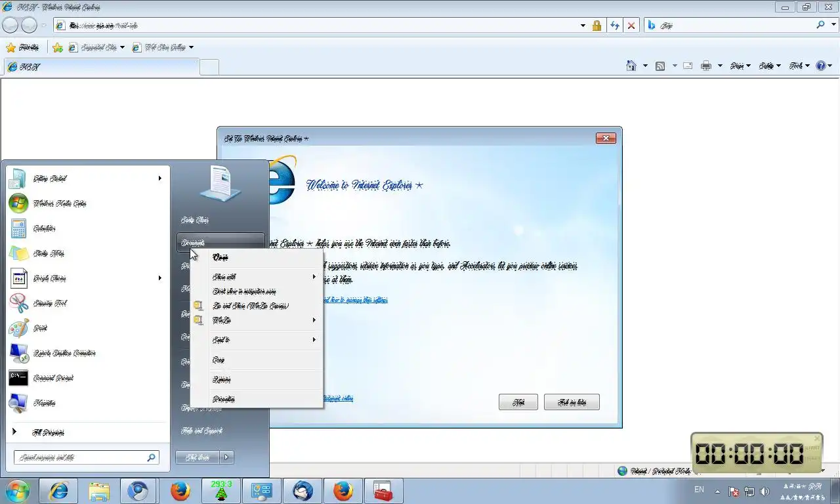
Task: Open the Print options dropdown arrow
Action: [x=720, y=66]
